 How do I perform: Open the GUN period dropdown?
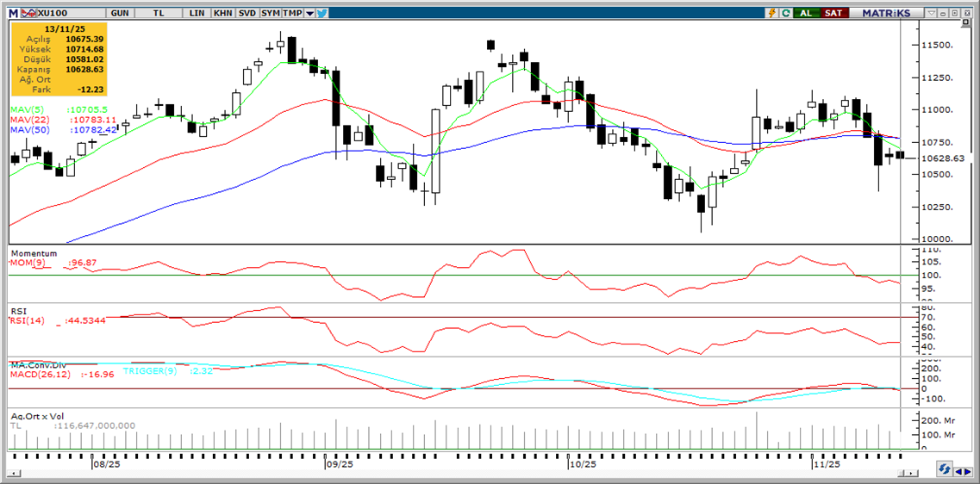(x=122, y=13)
